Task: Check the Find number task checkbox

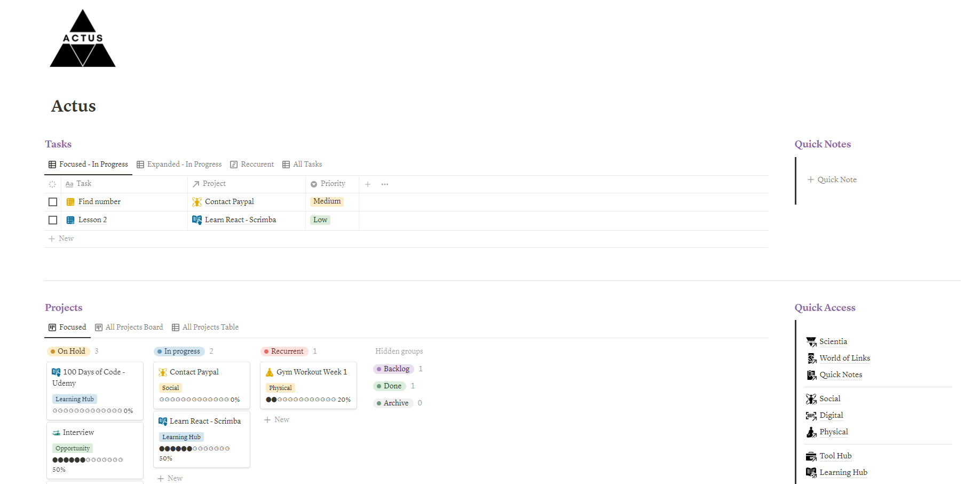Action: (53, 202)
